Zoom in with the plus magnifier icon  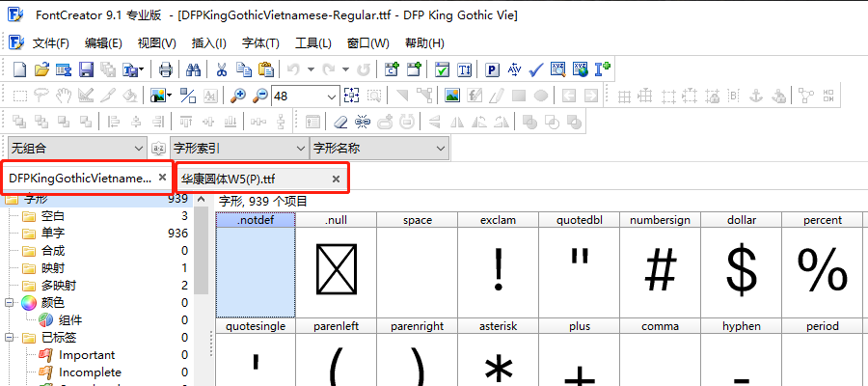pos(238,96)
